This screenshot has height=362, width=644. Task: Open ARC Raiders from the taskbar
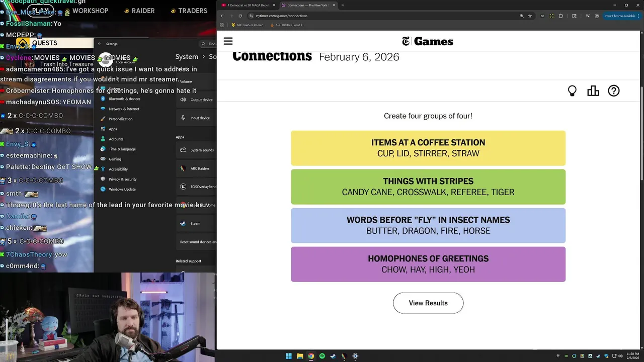click(x=344, y=356)
